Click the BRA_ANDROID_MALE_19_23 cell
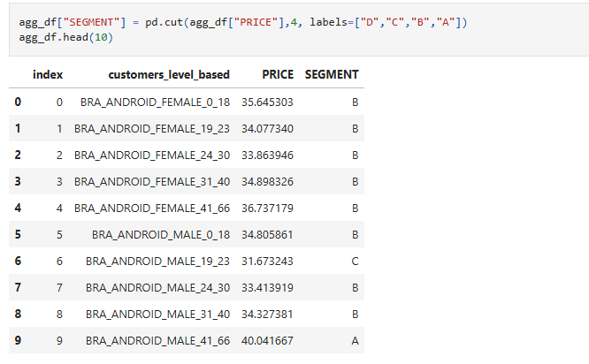The height and width of the screenshot is (364, 589). [x=158, y=262]
